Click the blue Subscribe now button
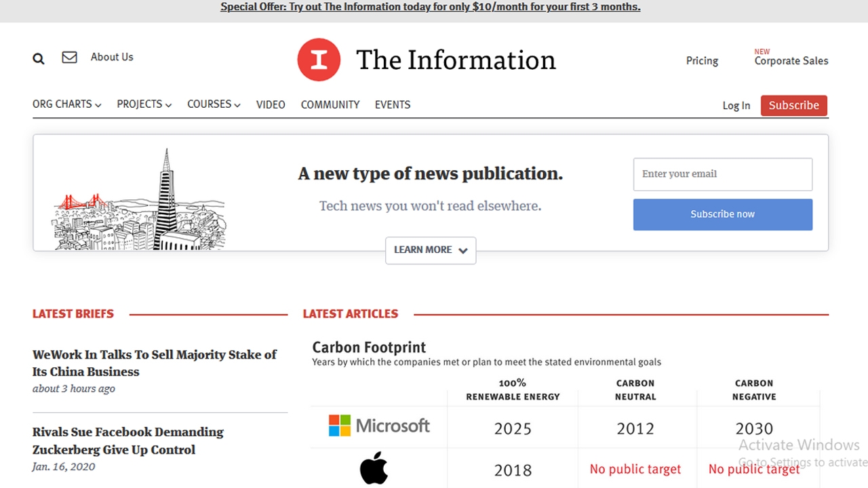 point(723,214)
